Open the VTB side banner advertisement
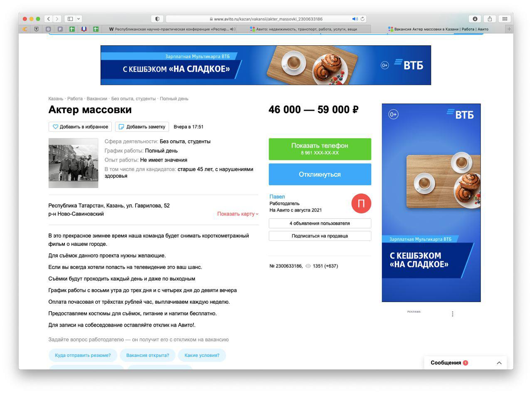Screen dimensions: 532x394 431,203
